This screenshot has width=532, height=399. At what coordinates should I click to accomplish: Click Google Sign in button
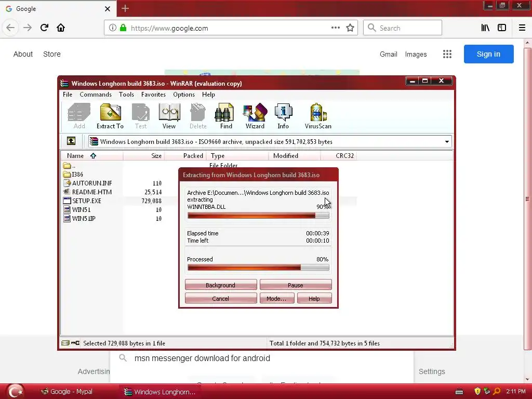[x=488, y=54]
